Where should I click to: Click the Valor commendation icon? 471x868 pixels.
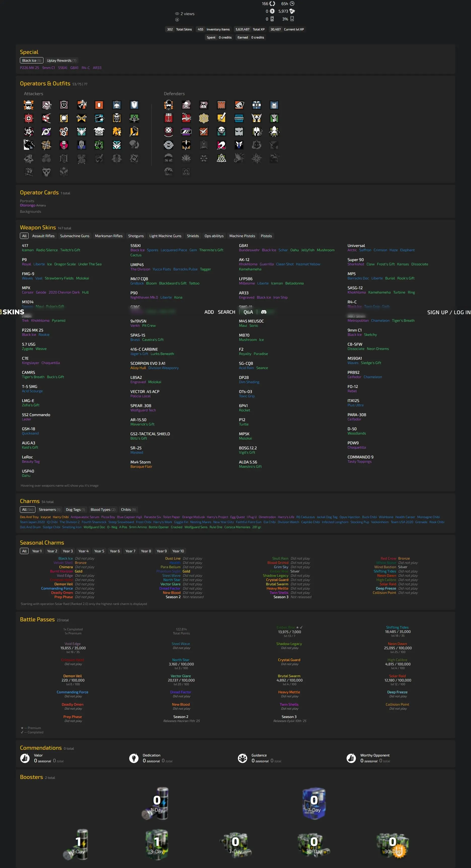[25, 758]
